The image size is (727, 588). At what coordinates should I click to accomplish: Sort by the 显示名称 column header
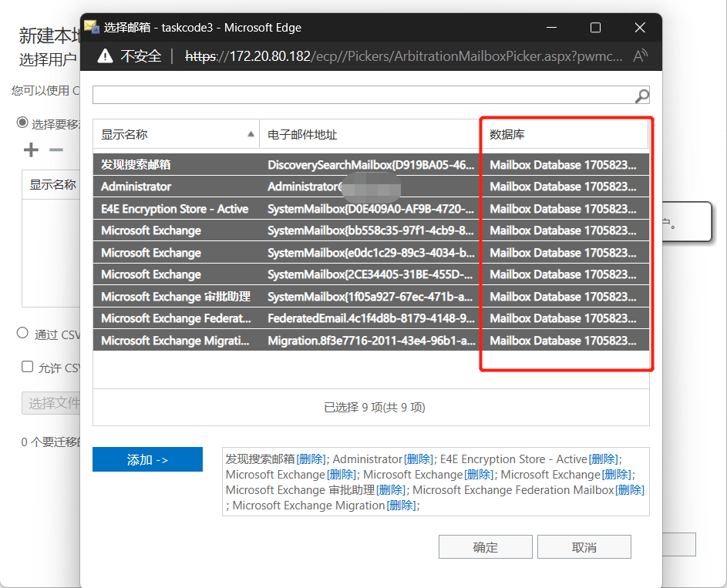coord(177,134)
